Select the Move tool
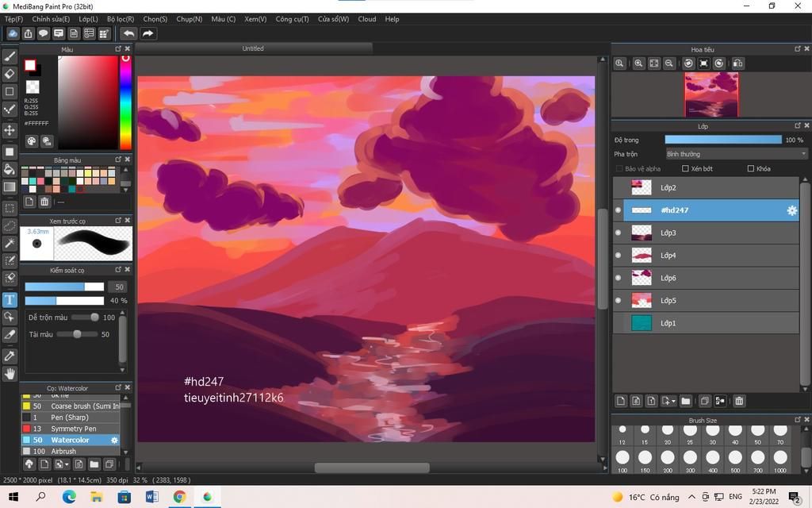The height and width of the screenshot is (508, 812). [x=10, y=129]
